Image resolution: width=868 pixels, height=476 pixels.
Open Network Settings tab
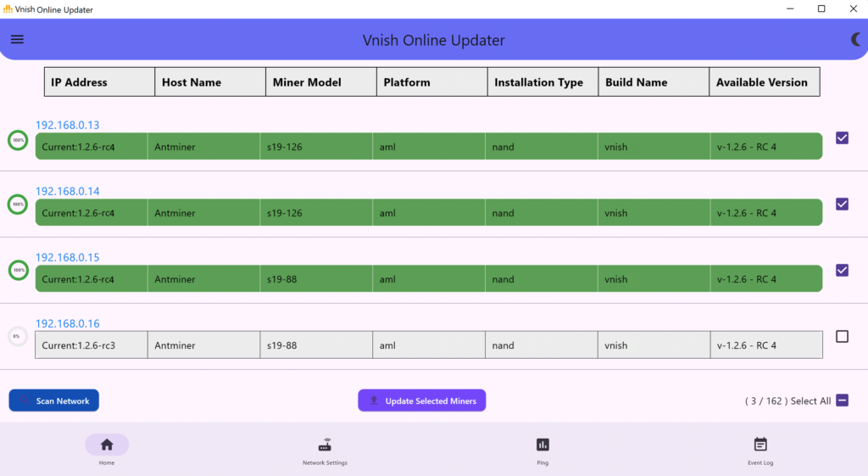(x=325, y=450)
